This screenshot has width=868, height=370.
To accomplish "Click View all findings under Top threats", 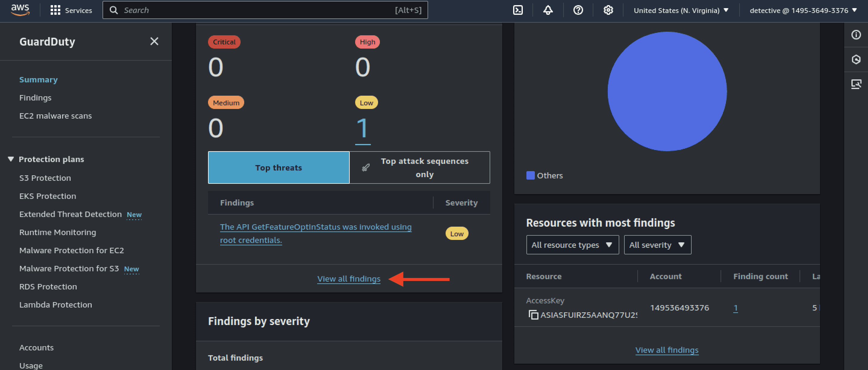I will [349, 279].
